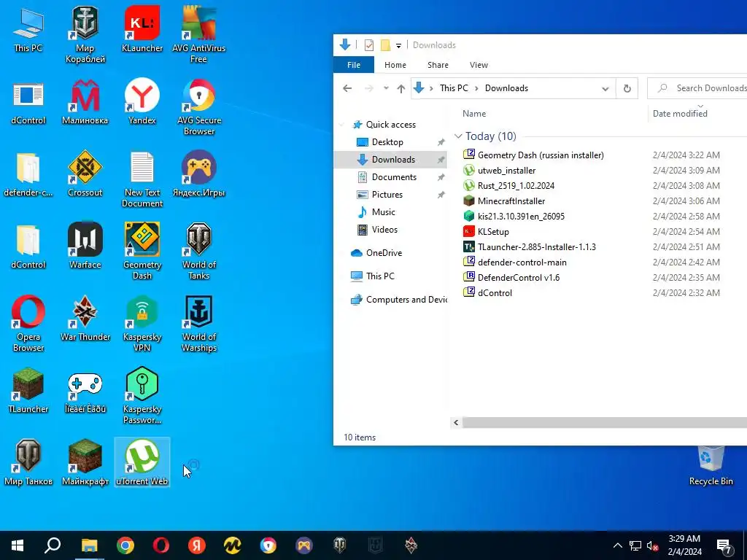Sort by Name column header

pos(474,114)
